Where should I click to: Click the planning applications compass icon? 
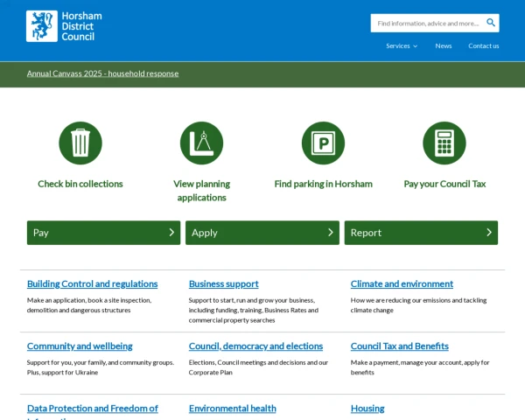click(x=201, y=143)
